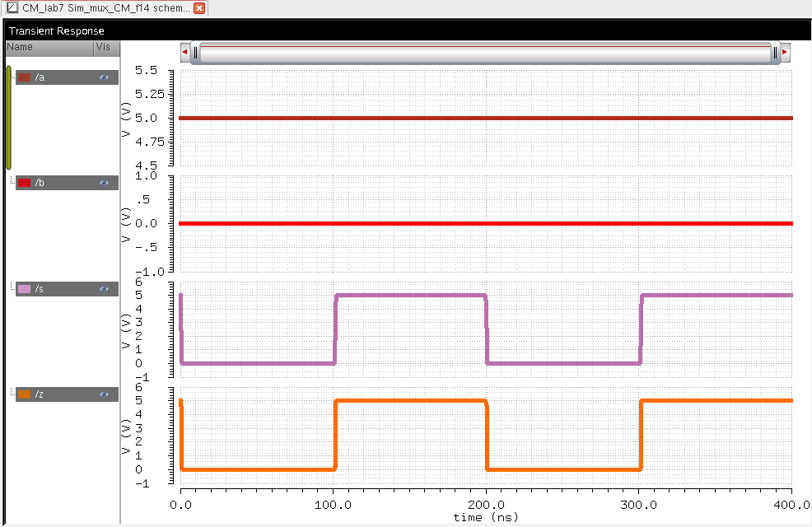Click the /b trace line at 0.0 V
Viewport: 812px width, 527px height.
coord(486,224)
